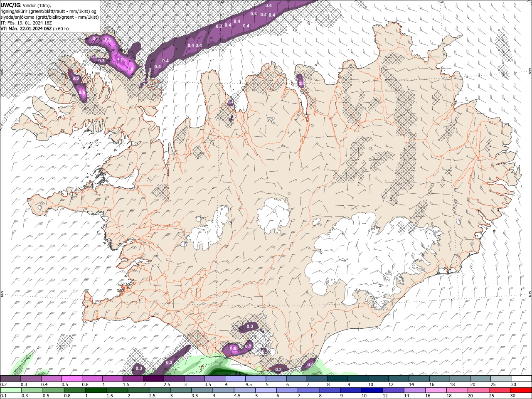Click the 'slydda/snjókoma' legend description line
The image size is (532, 399).
pyautogui.click(x=49, y=17)
